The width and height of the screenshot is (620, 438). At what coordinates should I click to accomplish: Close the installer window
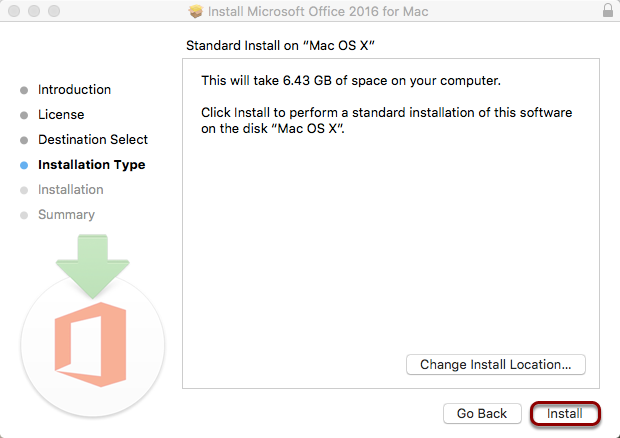tap(14, 11)
